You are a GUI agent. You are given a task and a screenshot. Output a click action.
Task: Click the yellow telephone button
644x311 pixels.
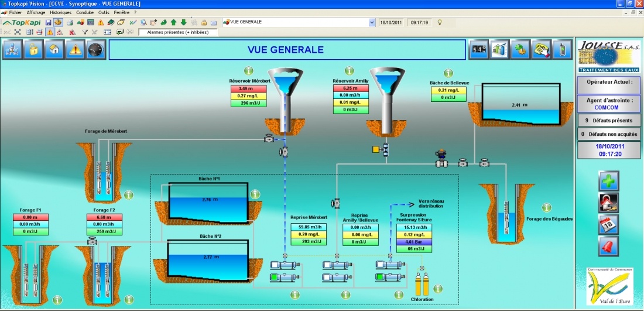click(541, 50)
